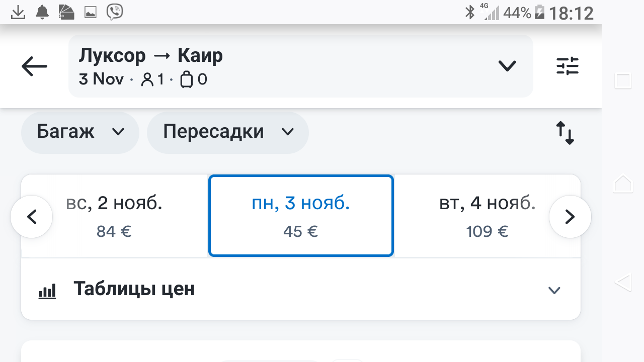Expand the Луксор → Каир search details

pos(507,66)
